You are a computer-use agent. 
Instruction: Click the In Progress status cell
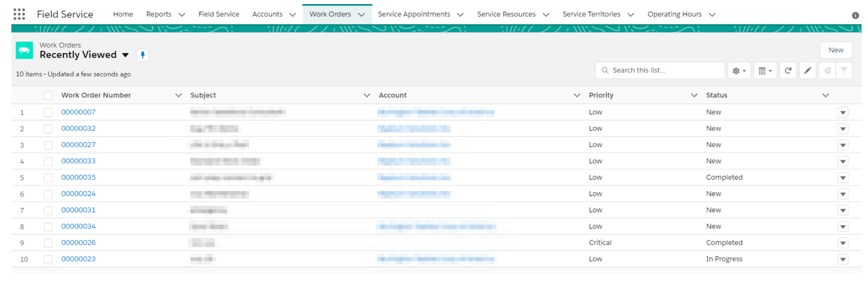point(724,259)
